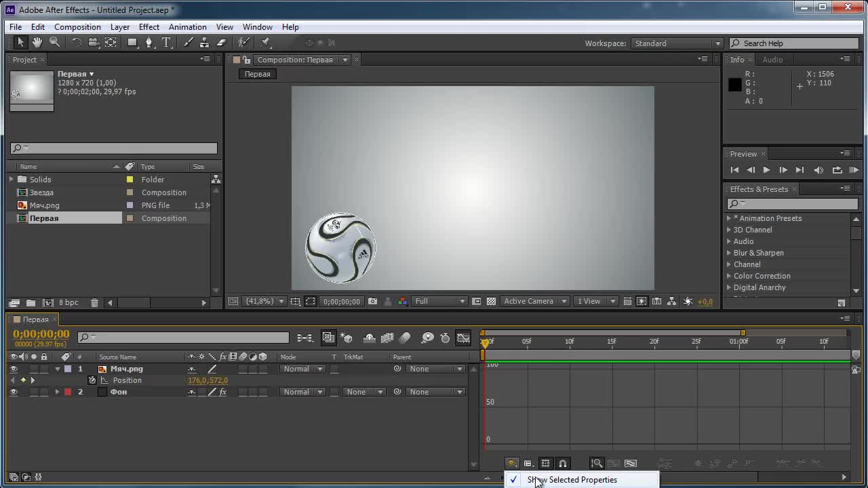868x488 pixels.
Task: Select the Roto Brush tool
Action: (243, 43)
